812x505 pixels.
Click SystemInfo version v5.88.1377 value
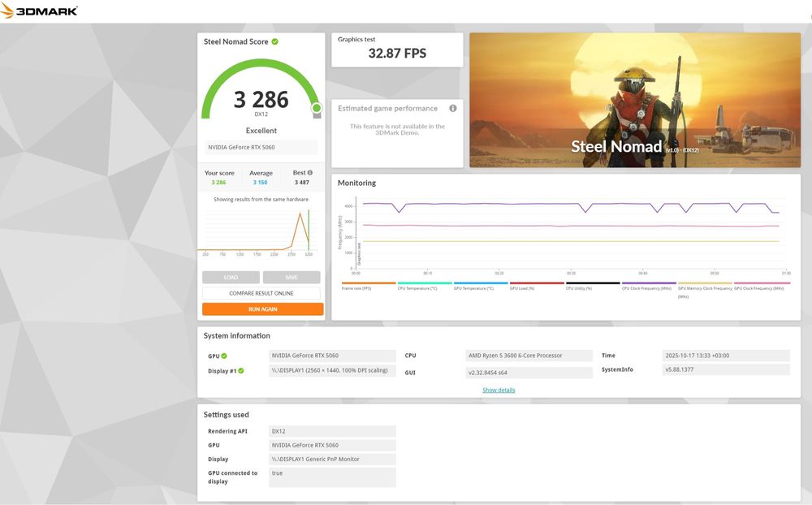point(726,369)
